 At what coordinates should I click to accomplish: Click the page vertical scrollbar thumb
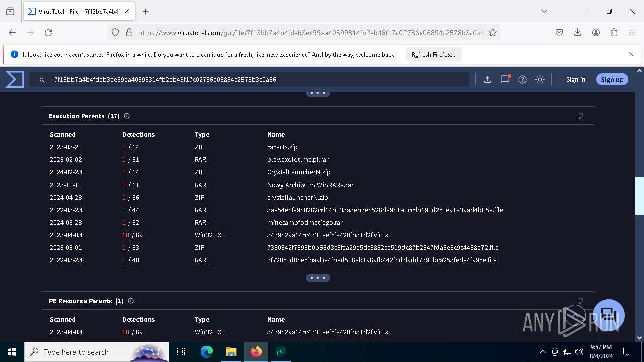640,196
